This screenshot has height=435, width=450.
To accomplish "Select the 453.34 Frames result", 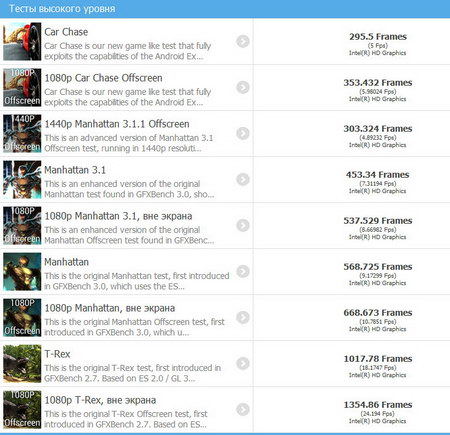I will click(377, 175).
